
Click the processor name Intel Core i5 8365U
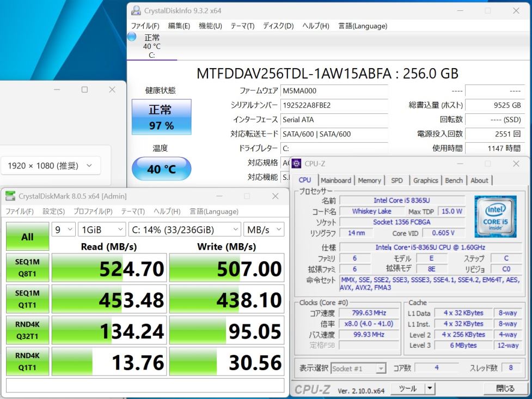click(x=402, y=201)
